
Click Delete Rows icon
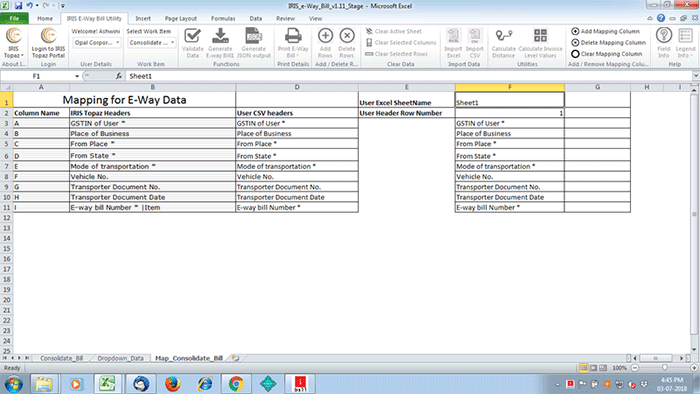(x=346, y=43)
